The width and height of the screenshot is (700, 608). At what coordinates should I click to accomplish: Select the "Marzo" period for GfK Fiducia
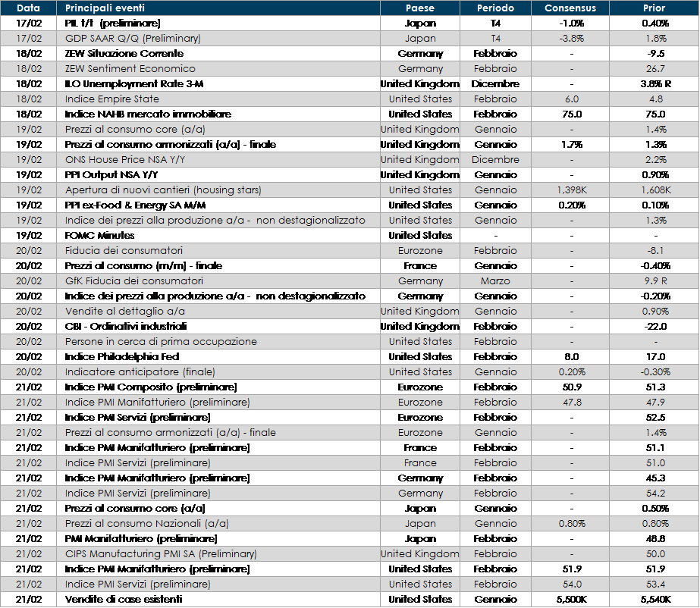click(495, 280)
